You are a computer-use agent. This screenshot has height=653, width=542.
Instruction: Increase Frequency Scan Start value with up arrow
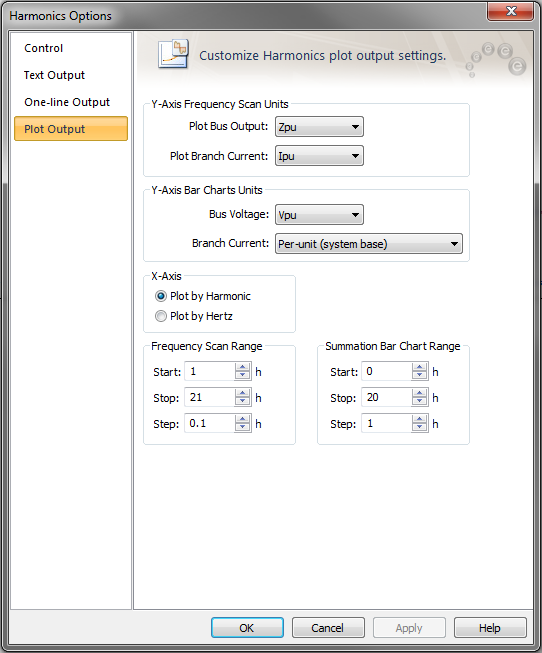(242, 367)
